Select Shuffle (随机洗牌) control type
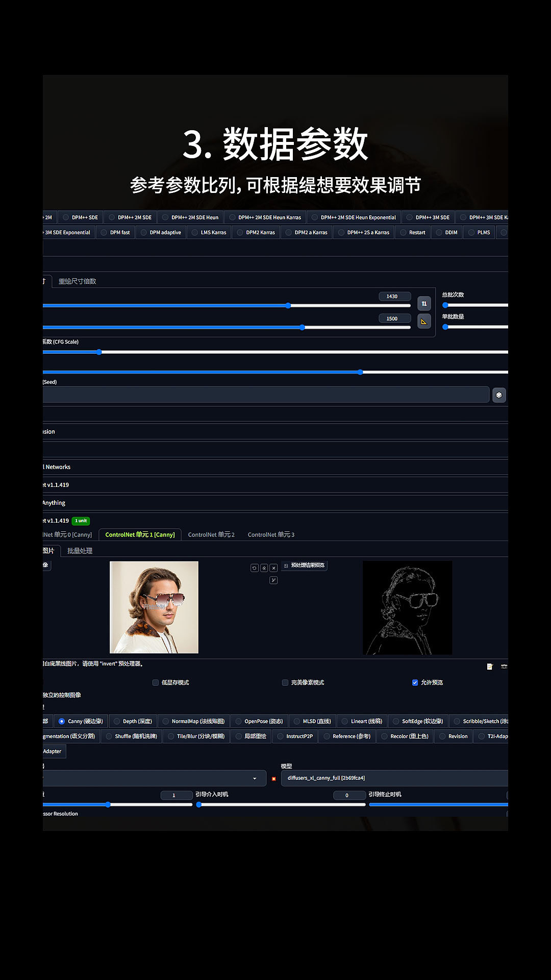The height and width of the screenshot is (980, 551). (132, 736)
